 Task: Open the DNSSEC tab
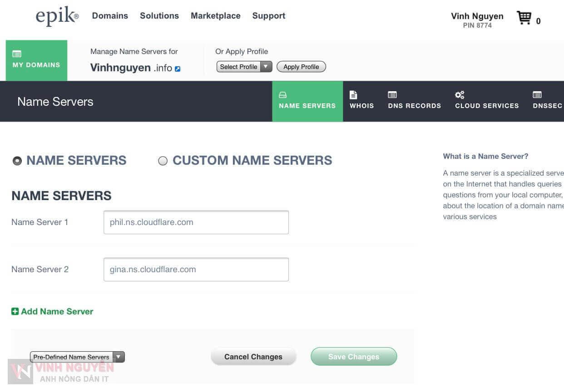tap(547, 101)
